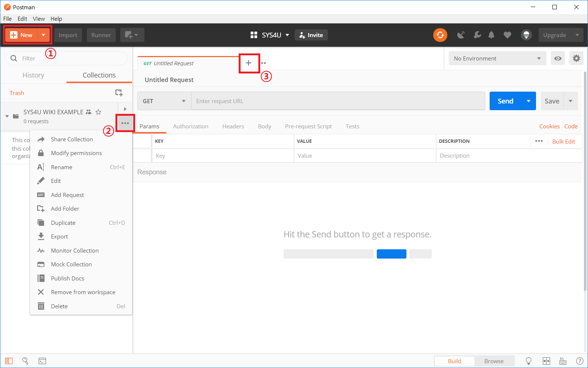
Task: Switch to the Headers tab
Action: click(x=233, y=126)
